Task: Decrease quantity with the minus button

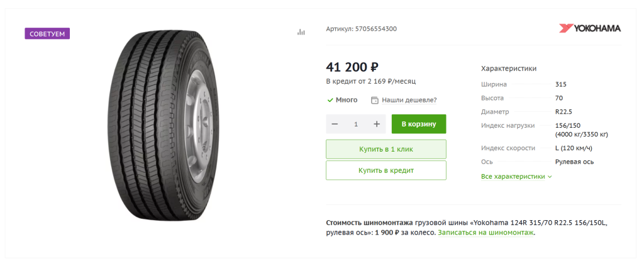Action: pyautogui.click(x=335, y=124)
